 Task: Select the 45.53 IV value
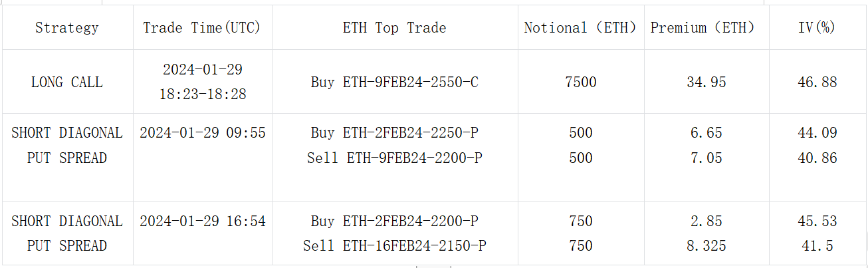(817, 221)
